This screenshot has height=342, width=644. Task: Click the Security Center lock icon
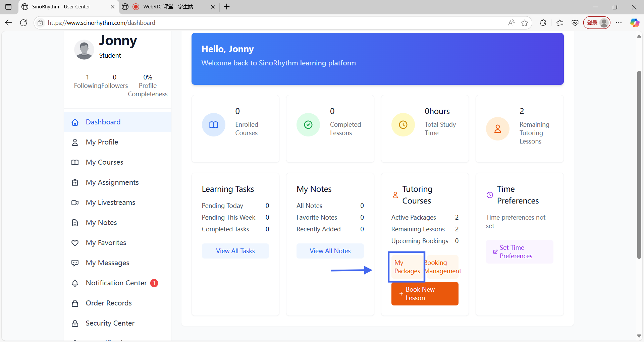(75, 323)
